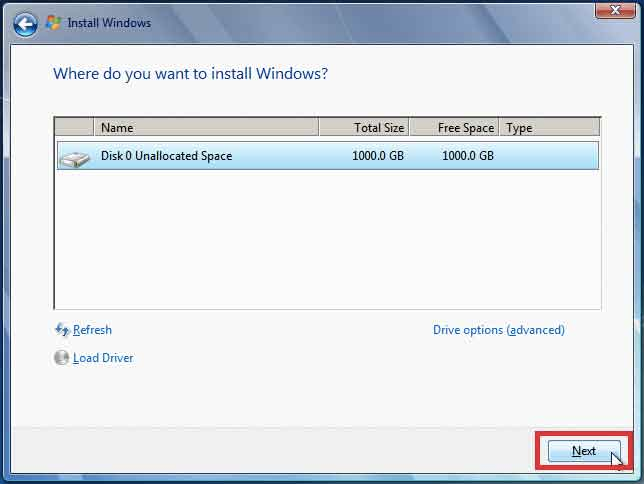
Task: Open Drive options (advanced)
Action: pos(499,330)
